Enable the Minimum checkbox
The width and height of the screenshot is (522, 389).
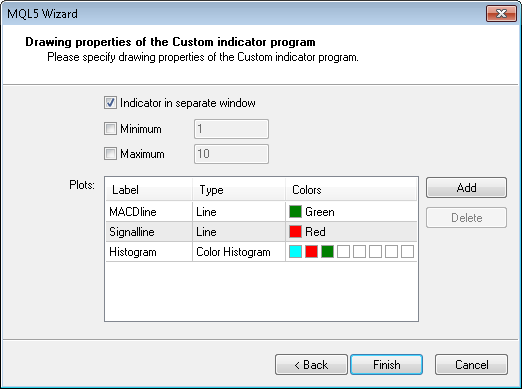tap(110, 128)
